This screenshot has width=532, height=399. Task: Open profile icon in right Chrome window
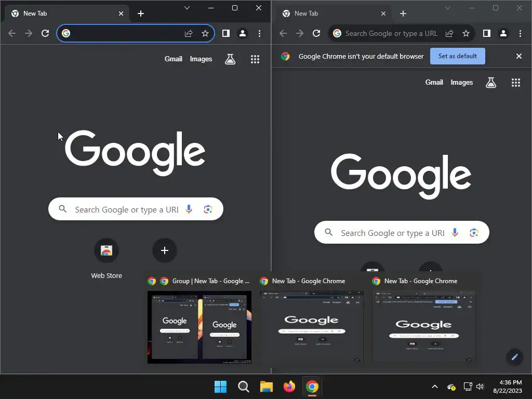point(503,33)
